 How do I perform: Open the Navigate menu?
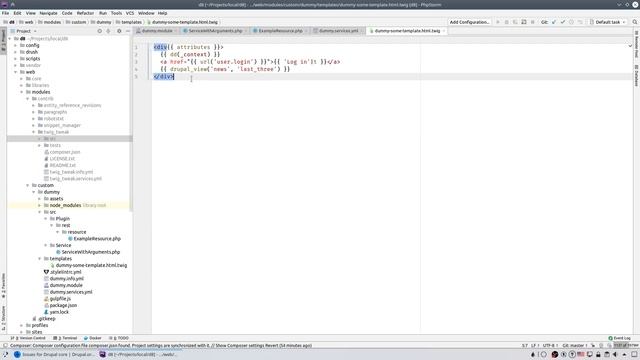tap(48, 13)
